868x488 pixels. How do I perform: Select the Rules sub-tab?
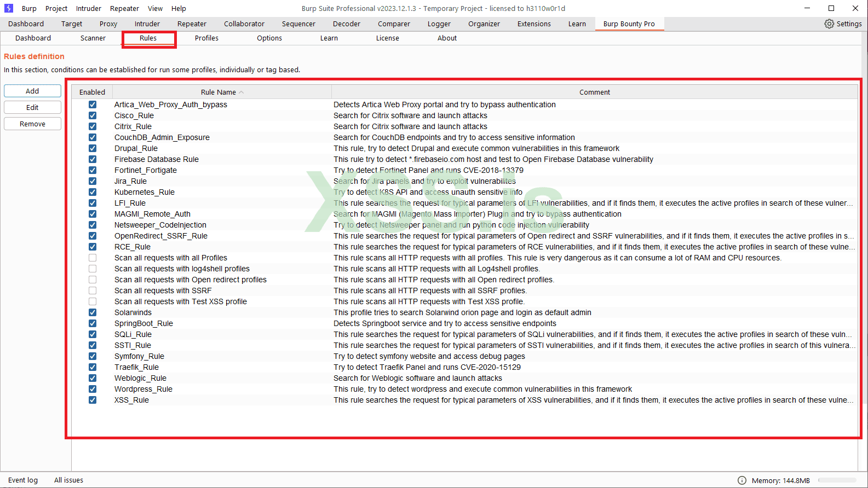tap(148, 38)
